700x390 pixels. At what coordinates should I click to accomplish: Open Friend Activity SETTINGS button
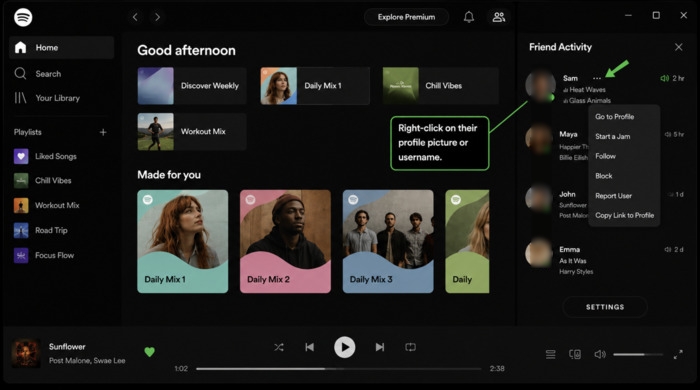click(605, 307)
